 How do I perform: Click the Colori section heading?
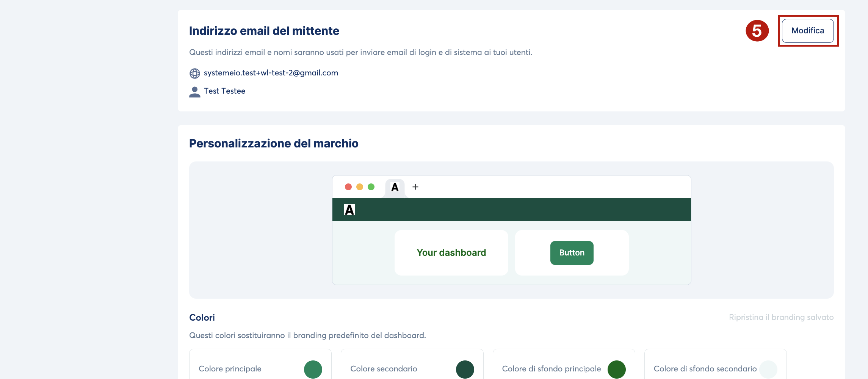(x=202, y=318)
